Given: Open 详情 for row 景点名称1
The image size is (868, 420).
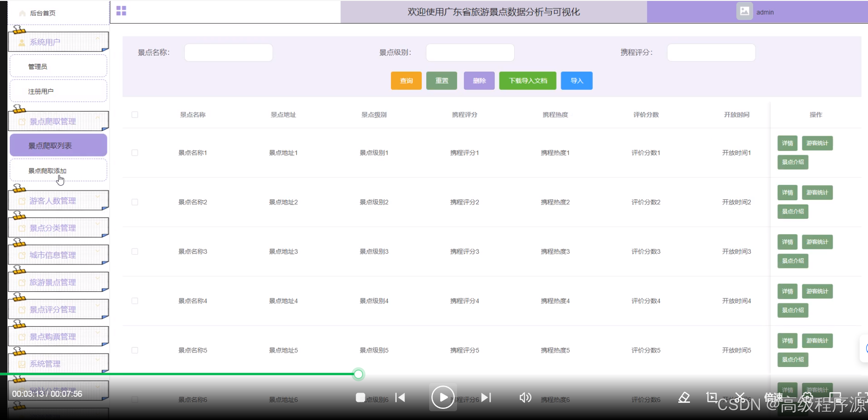Looking at the screenshot, I should (788, 143).
